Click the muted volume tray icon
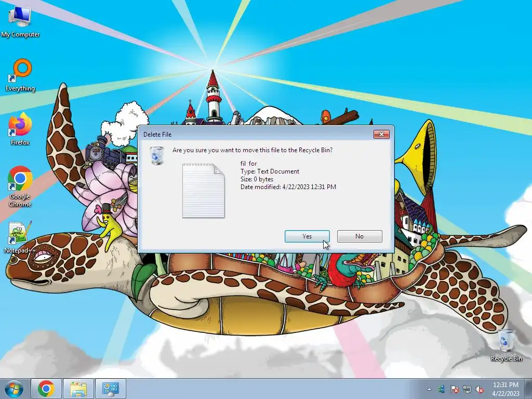 coord(480,390)
